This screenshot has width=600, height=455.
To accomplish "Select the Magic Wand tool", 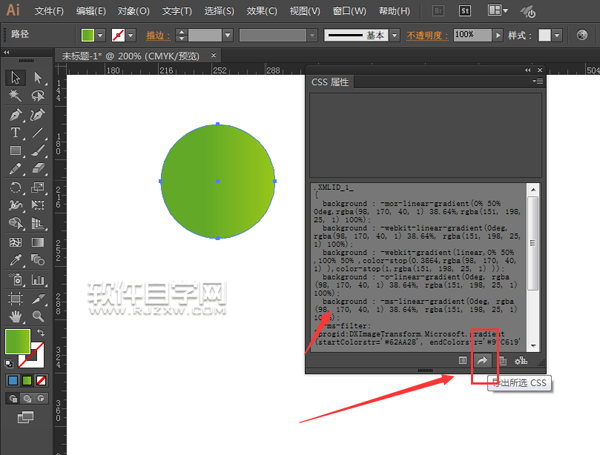I will coord(15,95).
